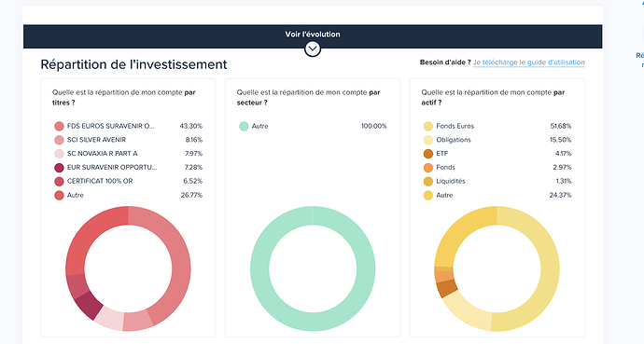
Task: Click EUR SURAVENIR OPPORTU legend dot
Action: coord(59,167)
